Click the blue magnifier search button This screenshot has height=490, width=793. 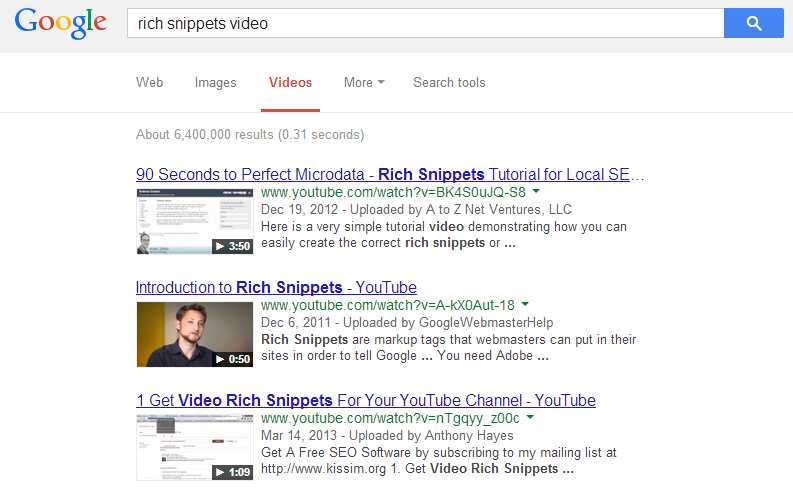753,23
